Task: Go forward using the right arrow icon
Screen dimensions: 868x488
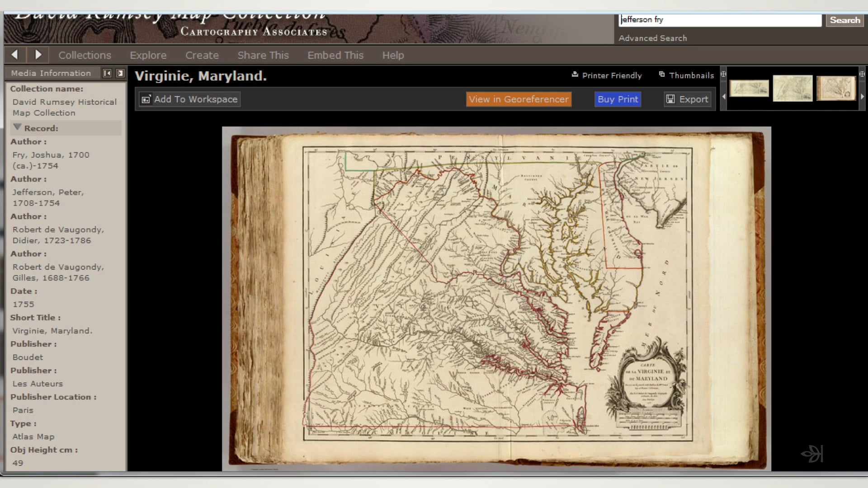Action: coord(38,55)
